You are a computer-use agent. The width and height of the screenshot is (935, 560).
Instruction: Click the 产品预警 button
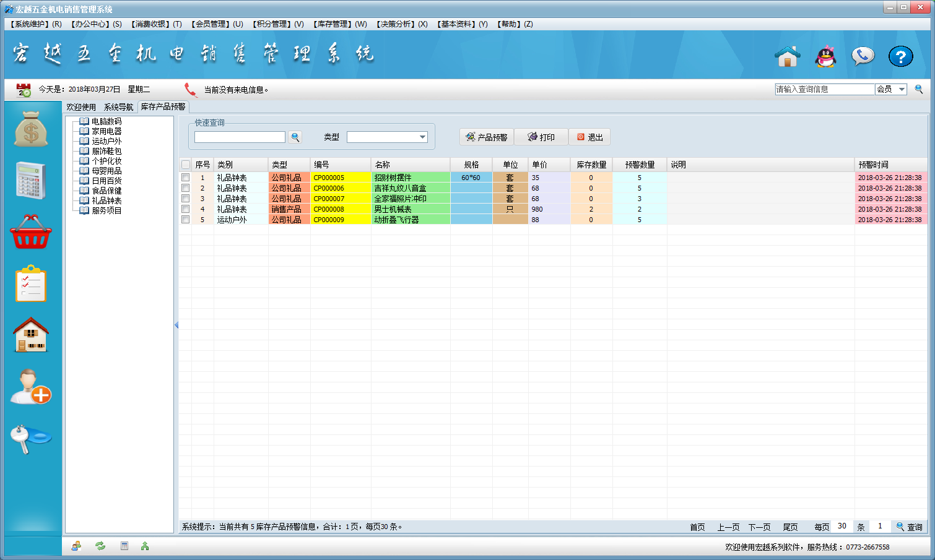(x=487, y=137)
